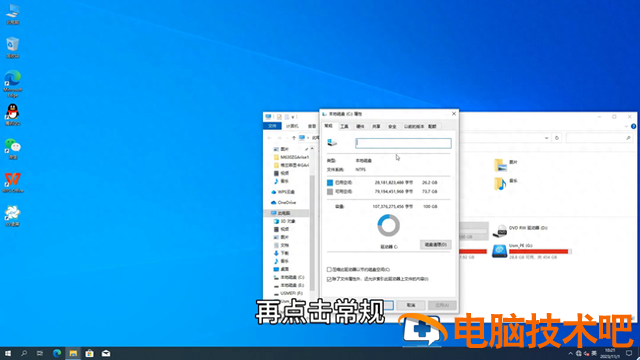
Task: Click the drive label text field
Action: pyautogui.click(x=403, y=143)
